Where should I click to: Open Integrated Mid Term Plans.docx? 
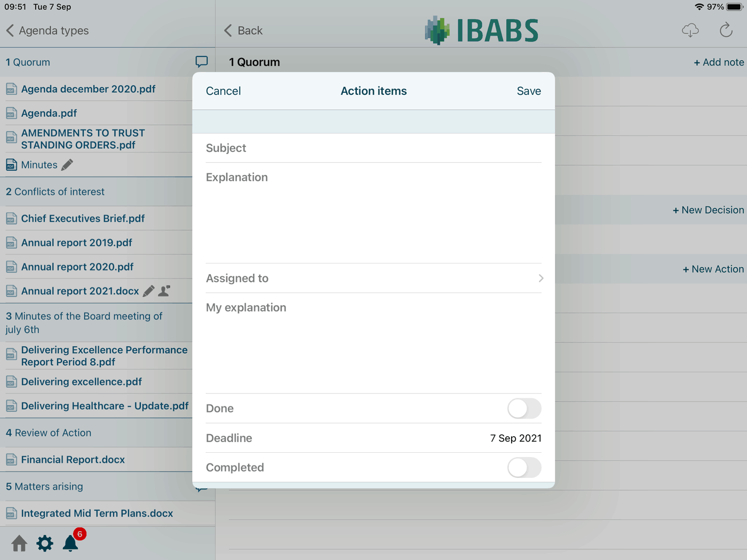pyautogui.click(x=97, y=513)
